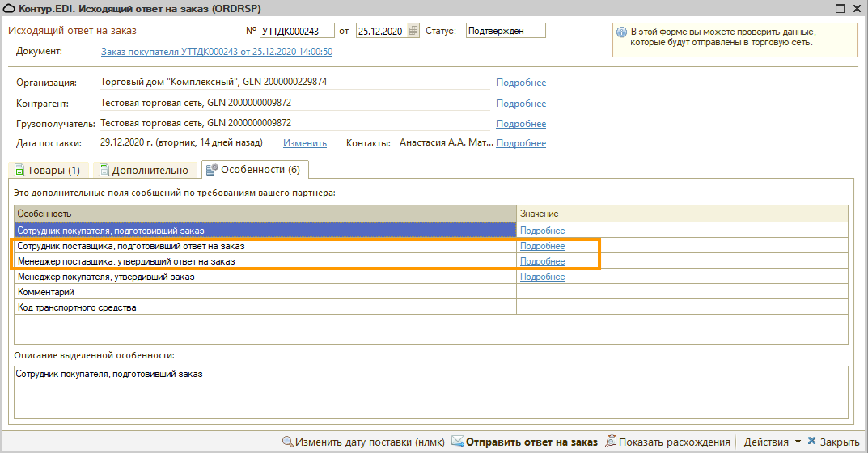868x453 pixels.
Task: Click Подробнее link for Организация row
Action: (x=520, y=83)
